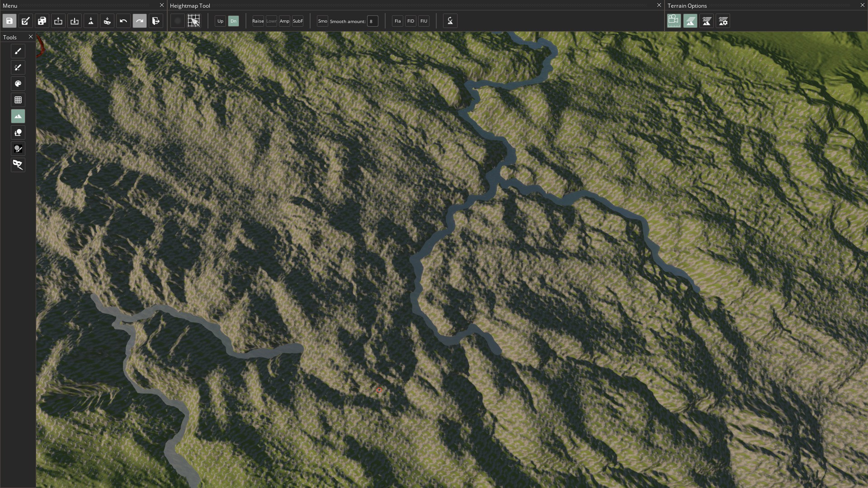Click the Smooth amount input field
The image size is (868, 488).
click(372, 21)
